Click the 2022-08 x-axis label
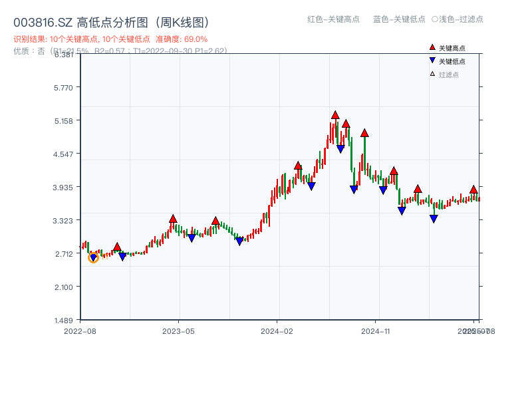The image size is (532, 399). point(80,331)
